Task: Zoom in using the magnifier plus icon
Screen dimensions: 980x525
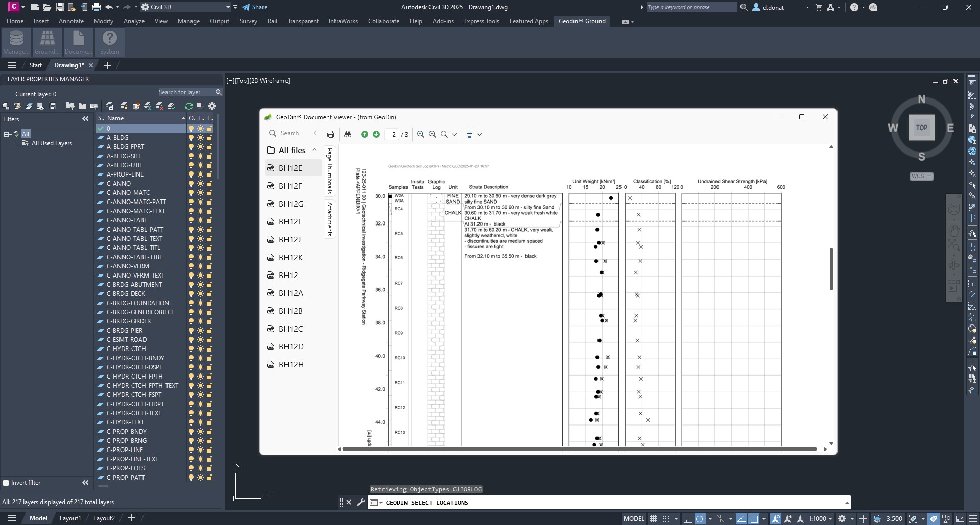Action: pos(421,134)
